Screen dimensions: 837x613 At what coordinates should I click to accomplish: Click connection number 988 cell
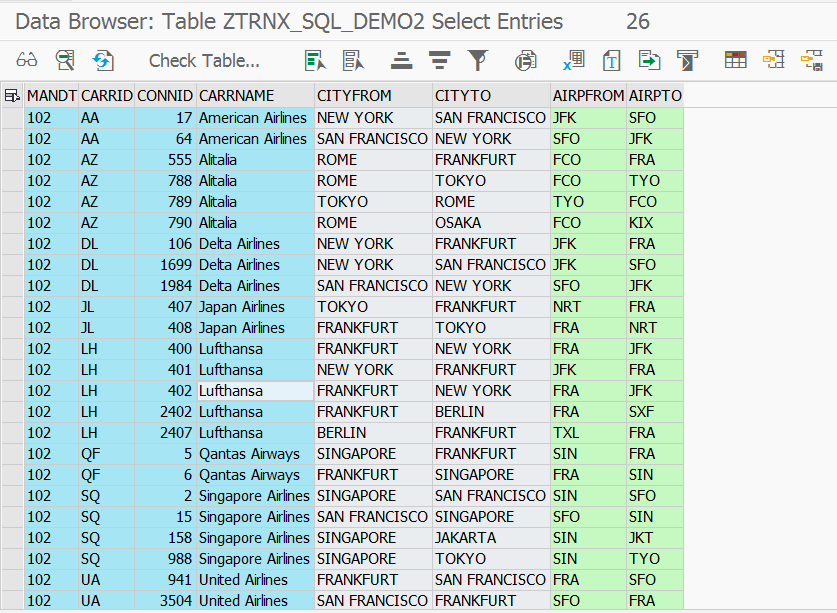[165, 559]
